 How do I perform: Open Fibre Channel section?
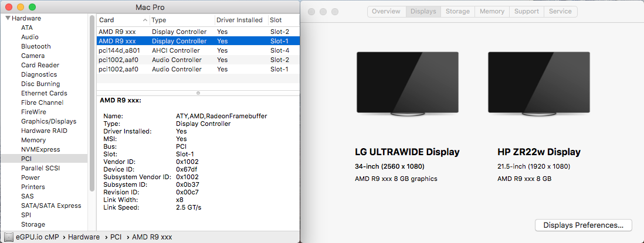(42, 103)
